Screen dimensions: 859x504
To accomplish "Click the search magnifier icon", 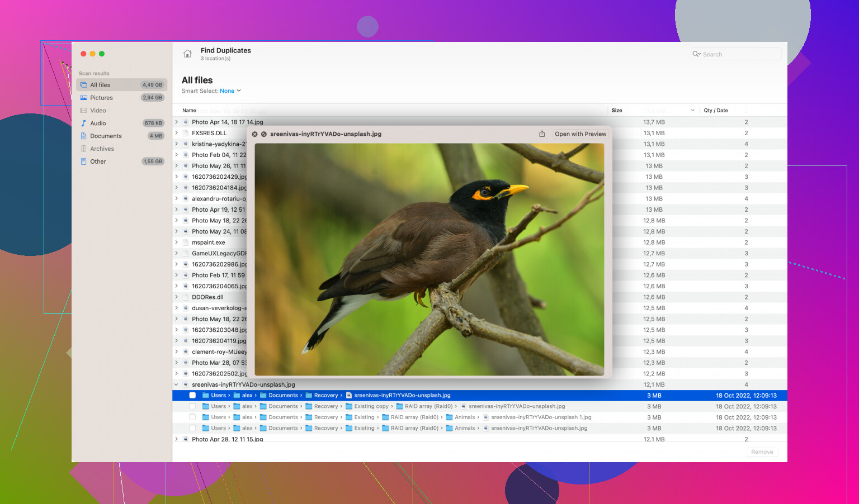I will point(696,54).
